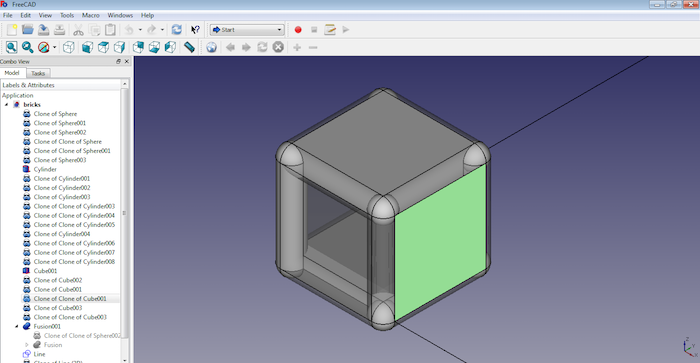Set axonometric view with wireframe cube icon
The height and width of the screenshot is (363, 700).
click(x=68, y=47)
